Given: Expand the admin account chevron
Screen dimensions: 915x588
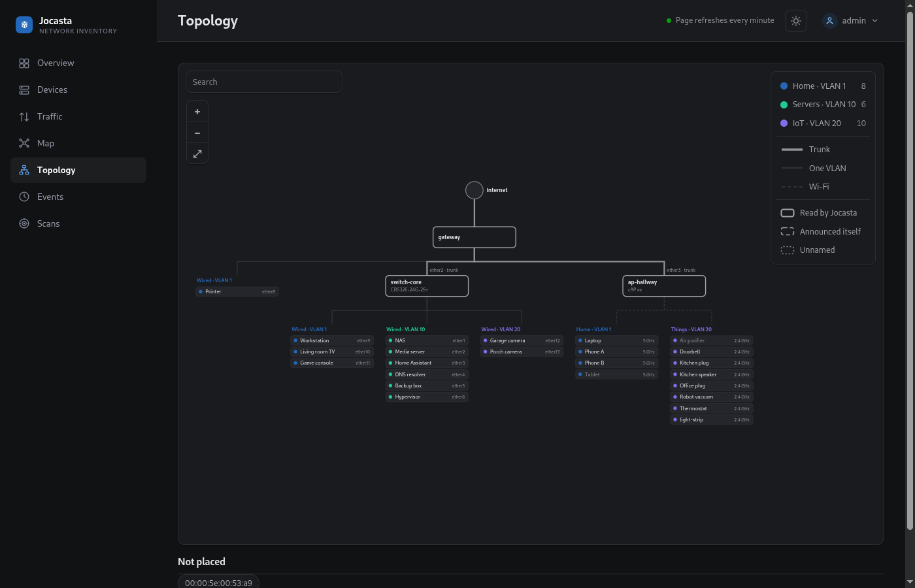Looking at the screenshot, I should pos(875,21).
